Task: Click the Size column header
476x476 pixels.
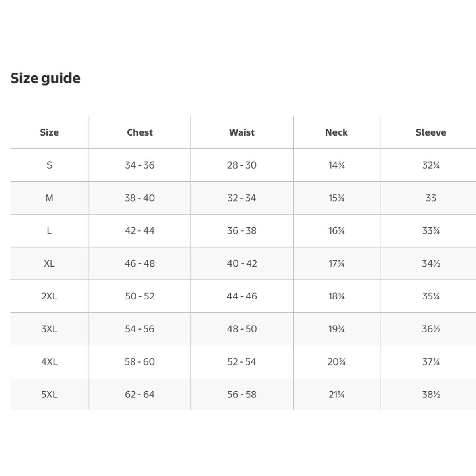Action: [x=49, y=132]
